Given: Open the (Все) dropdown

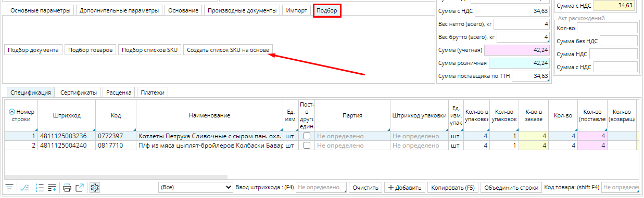Looking at the screenshot, I should click(x=195, y=187).
